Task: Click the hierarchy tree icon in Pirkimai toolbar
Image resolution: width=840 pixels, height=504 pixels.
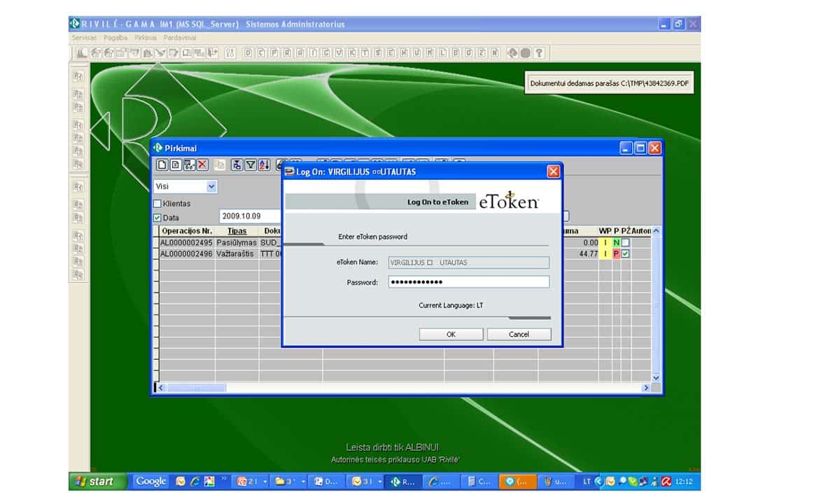Action: click(x=237, y=165)
